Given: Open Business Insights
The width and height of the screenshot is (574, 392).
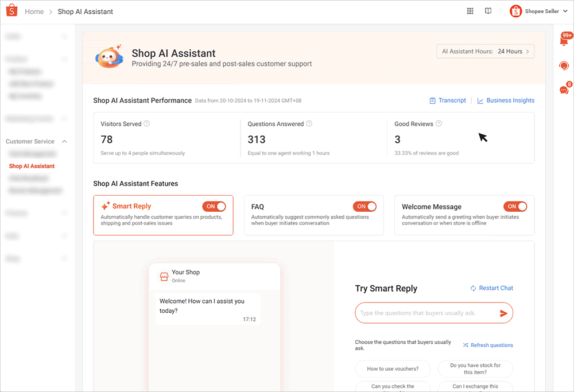Looking at the screenshot, I should (510, 100).
